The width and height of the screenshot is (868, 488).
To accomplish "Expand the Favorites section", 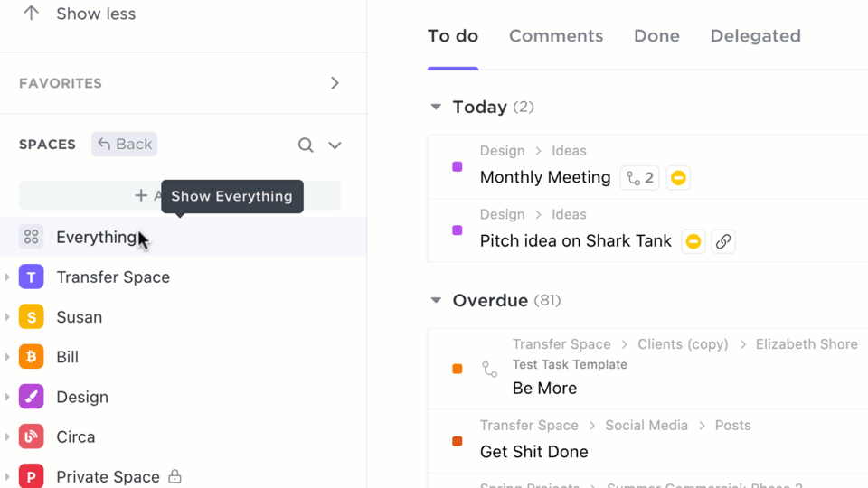I will (335, 83).
